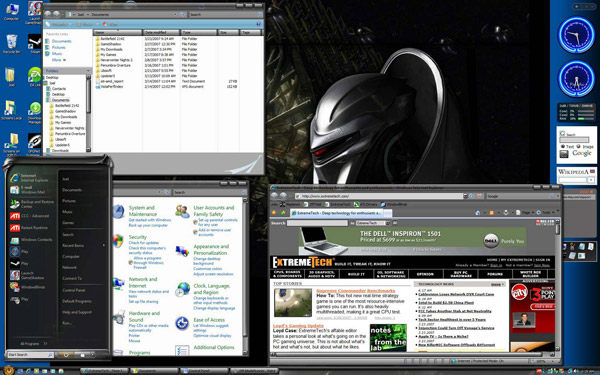600x375 pixels.
Task: Open ATI CCC - Advanced in Start menu
Action: tap(30, 216)
